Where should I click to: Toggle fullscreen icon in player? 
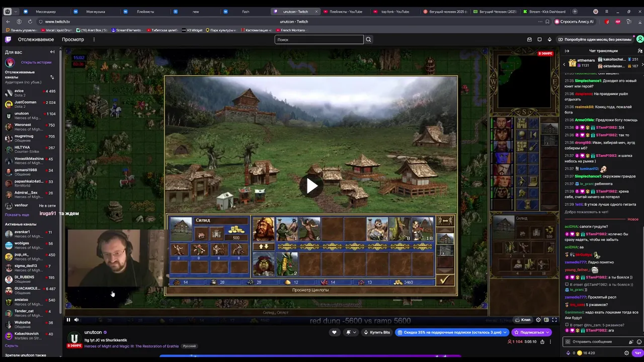tap(554, 320)
